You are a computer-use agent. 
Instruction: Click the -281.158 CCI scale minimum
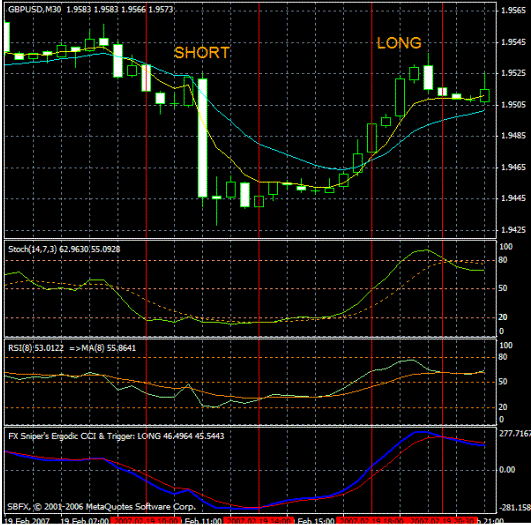coord(514,507)
